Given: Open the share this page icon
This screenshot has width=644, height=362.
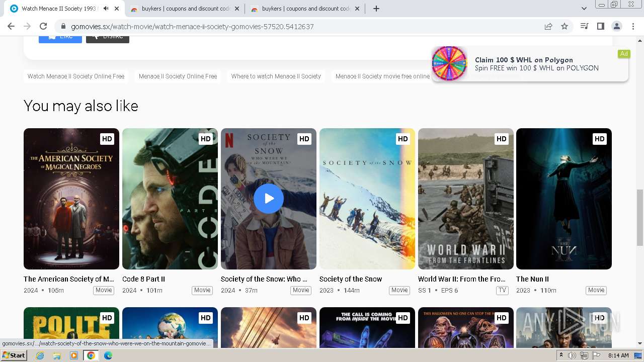Looking at the screenshot, I should coord(548,27).
